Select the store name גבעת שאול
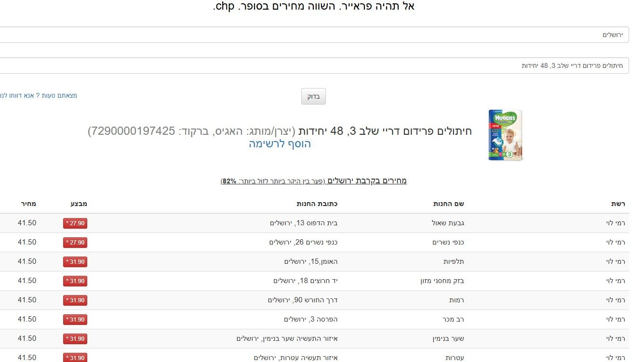 point(448,223)
